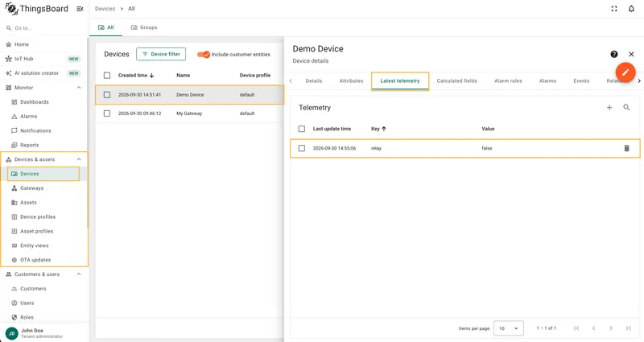Open Entity views in the sidebar
Image resolution: width=644 pixels, height=342 pixels.
pyautogui.click(x=44, y=245)
